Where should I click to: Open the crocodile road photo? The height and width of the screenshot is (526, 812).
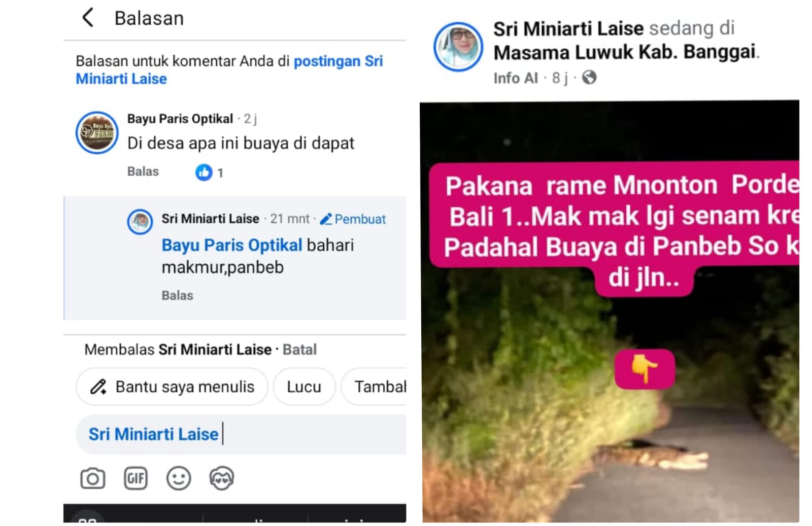click(611, 311)
